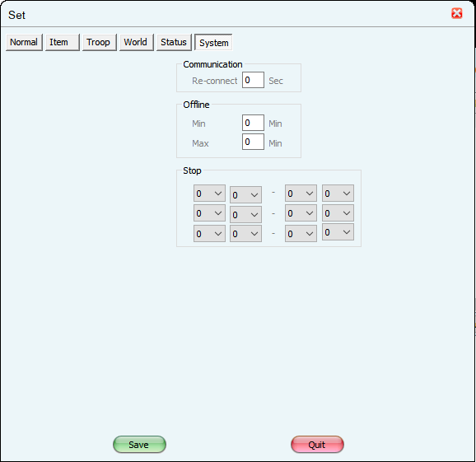Image resolution: width=476 pixels, height=462 pixels.
Task: Expand third dropdown in second Stop row
Action: (301, 213)
